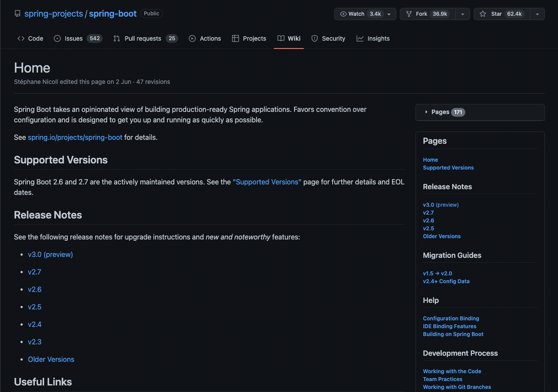Click the Actions tab play icon
This screenshot has height=392, width=558.
coord(192,38)
